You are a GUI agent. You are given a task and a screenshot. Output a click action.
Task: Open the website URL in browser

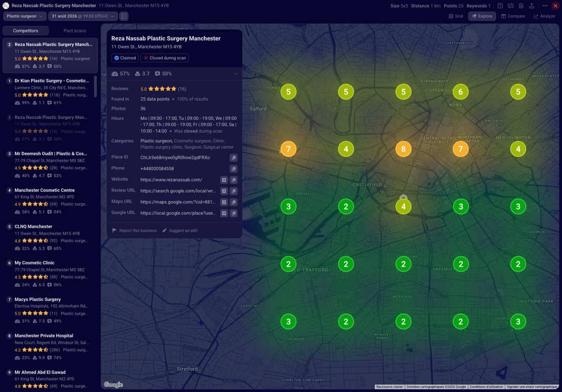pyautogui.click(x=224, y=180)
